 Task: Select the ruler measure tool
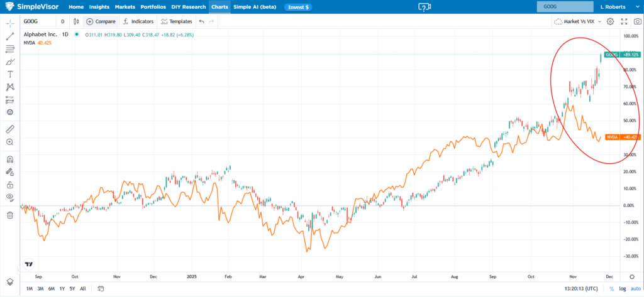pyautogui.click(x=10, y=129)
